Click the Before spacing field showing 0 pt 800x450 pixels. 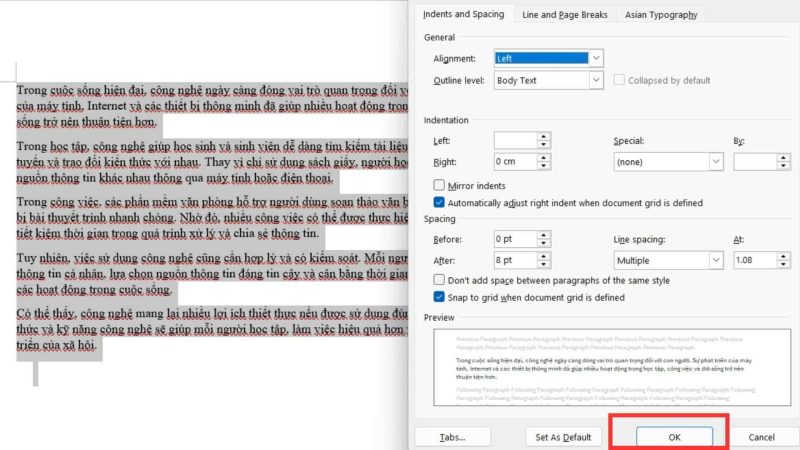coord(515,239)
